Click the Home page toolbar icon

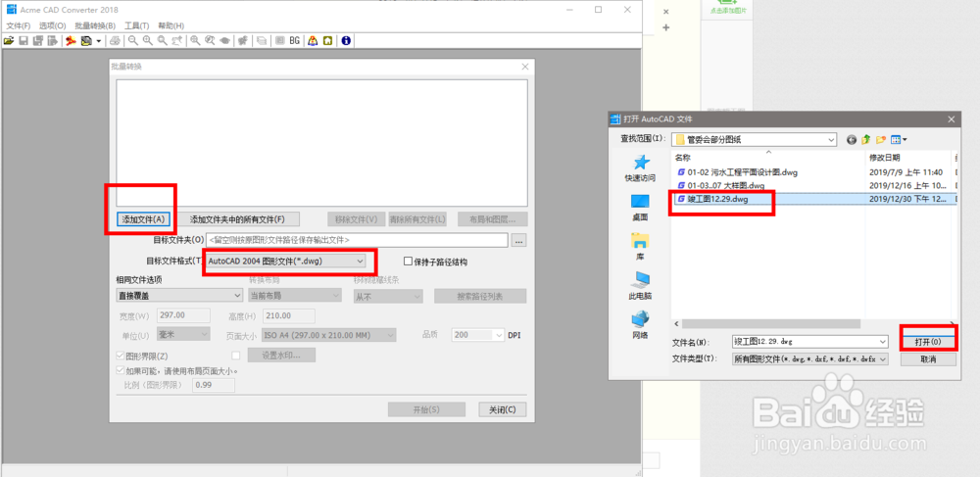coord(327,40)
